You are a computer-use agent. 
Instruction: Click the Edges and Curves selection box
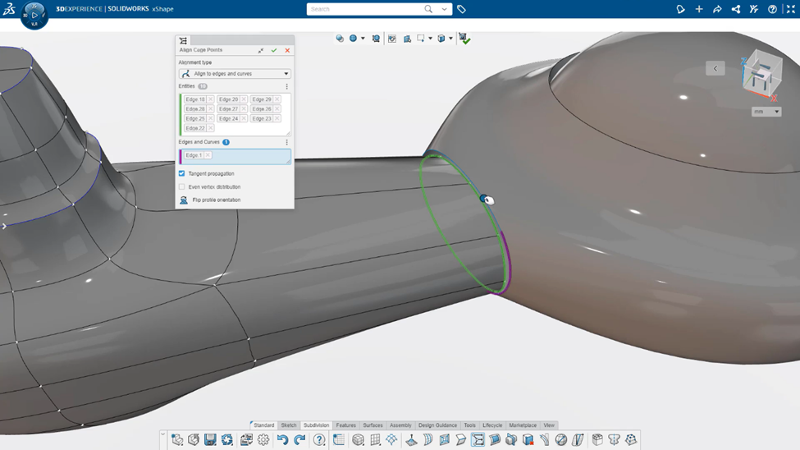pos(235,157)
